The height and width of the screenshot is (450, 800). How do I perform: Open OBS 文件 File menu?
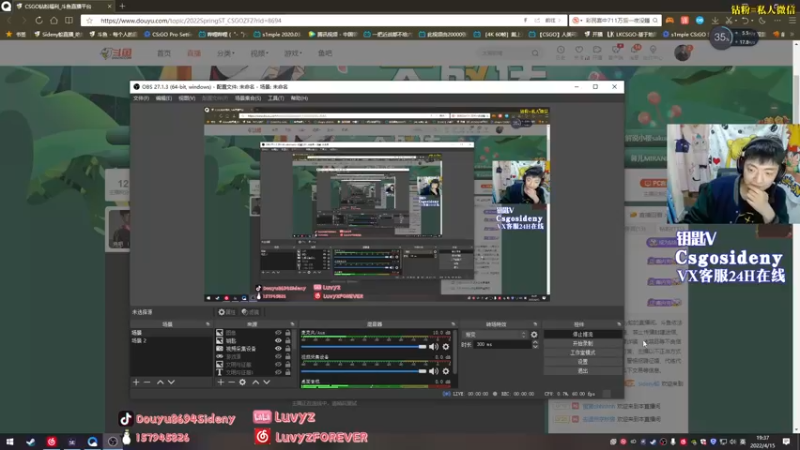click(141, 98)
